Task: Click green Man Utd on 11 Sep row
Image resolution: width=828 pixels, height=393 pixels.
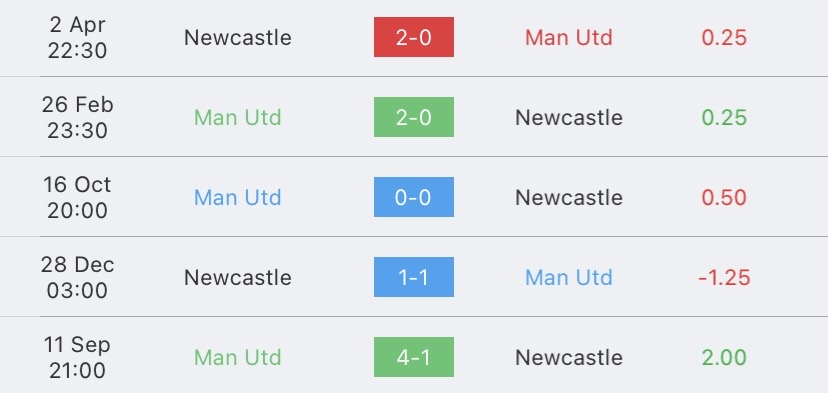Action: pos(238,358)
